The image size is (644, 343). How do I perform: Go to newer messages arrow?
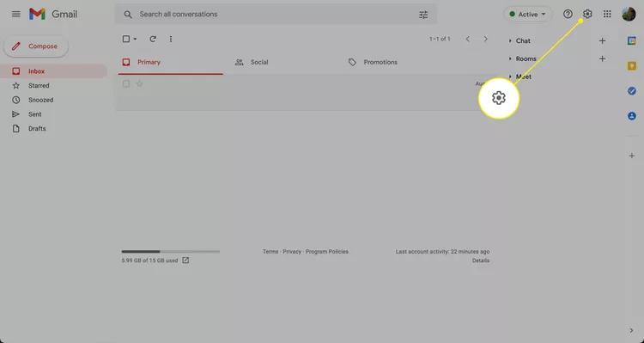click(467, 39)
